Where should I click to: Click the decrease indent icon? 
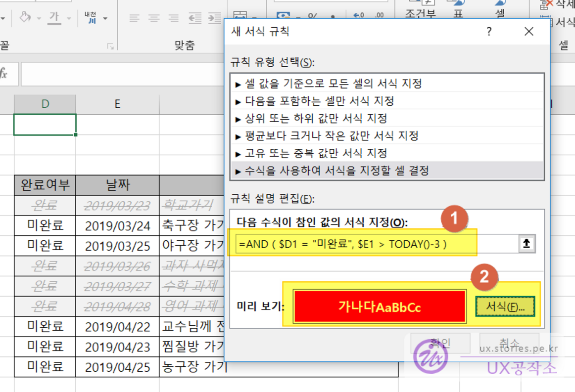click(x=195, y=18)
